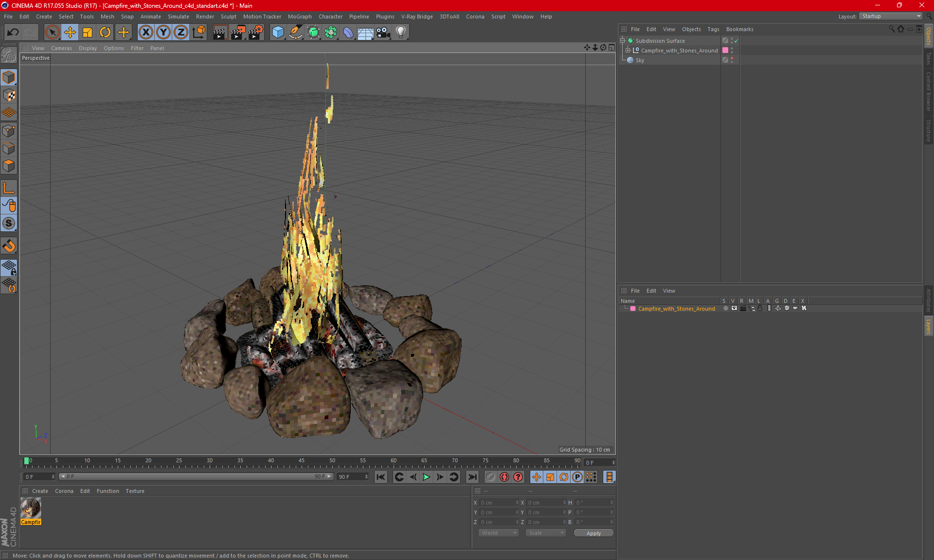Viewport: 934px width, 560px height.
Task: Open the World coordinate dropdown
Action: (499, 533)
